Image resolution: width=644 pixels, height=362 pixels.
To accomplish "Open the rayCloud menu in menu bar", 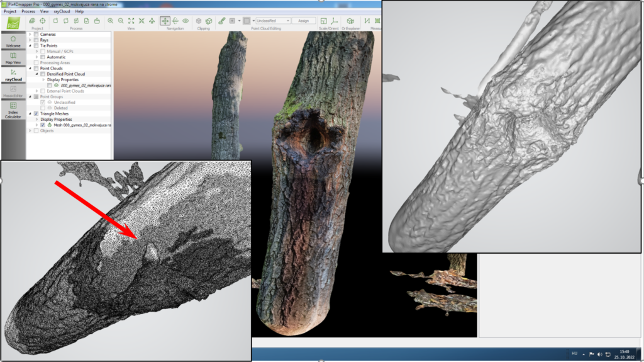I will [x=61, y=11].
